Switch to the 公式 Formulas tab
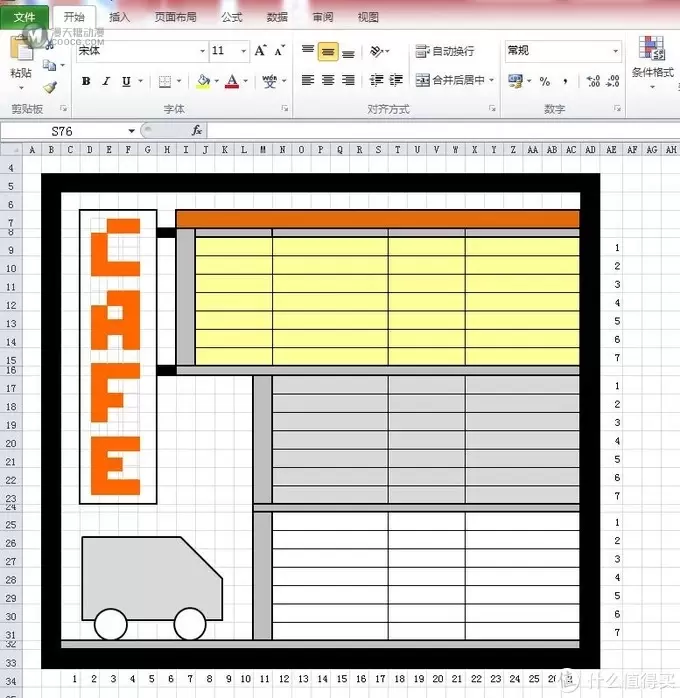 pyautogui.click(x=232, y=17)
